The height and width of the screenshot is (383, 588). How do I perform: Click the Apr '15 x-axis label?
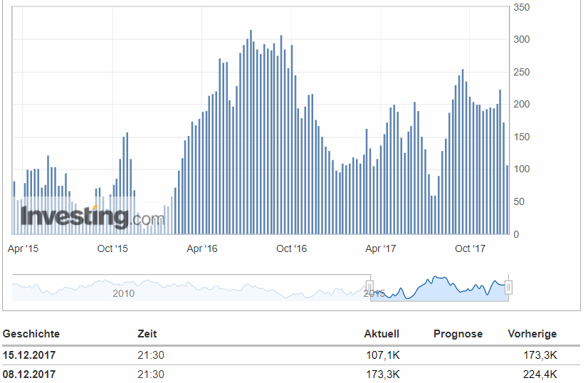(x=23, y=248)
